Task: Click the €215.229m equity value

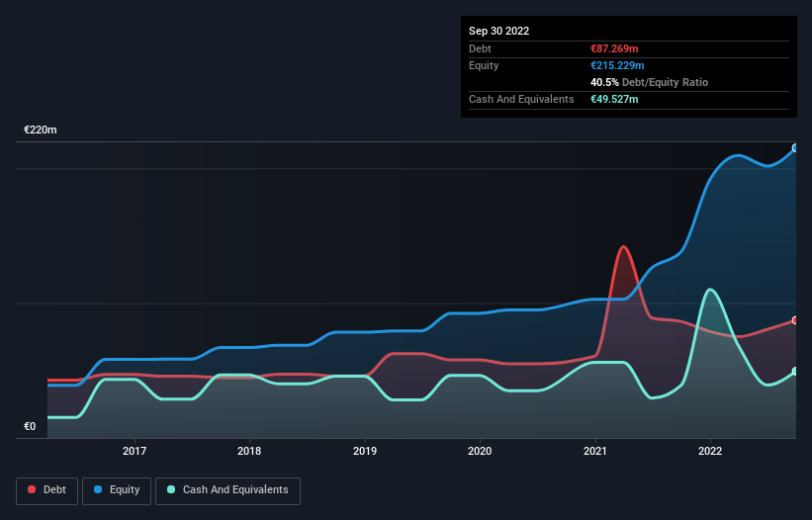Action: 617,65
